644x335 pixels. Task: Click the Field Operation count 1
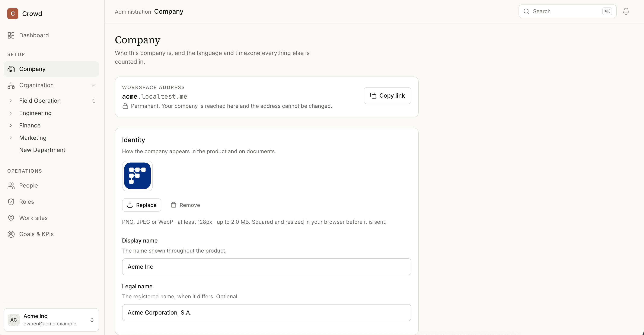click(x=94, y=101)
